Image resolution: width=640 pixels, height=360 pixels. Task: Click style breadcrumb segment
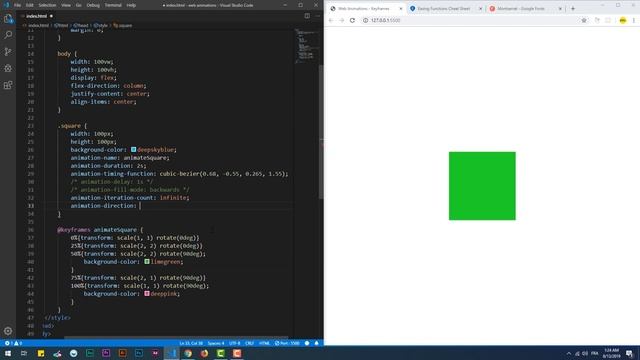(100, 25)
